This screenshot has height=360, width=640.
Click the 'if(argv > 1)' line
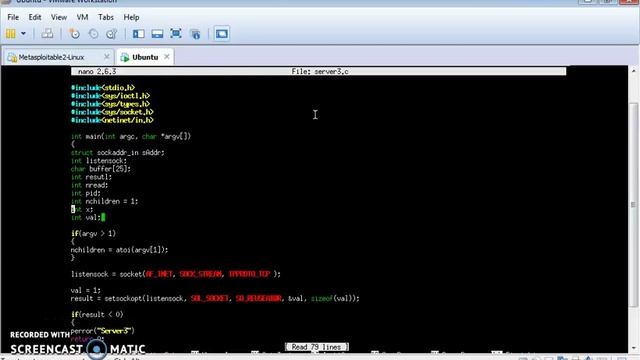[93, 233]
